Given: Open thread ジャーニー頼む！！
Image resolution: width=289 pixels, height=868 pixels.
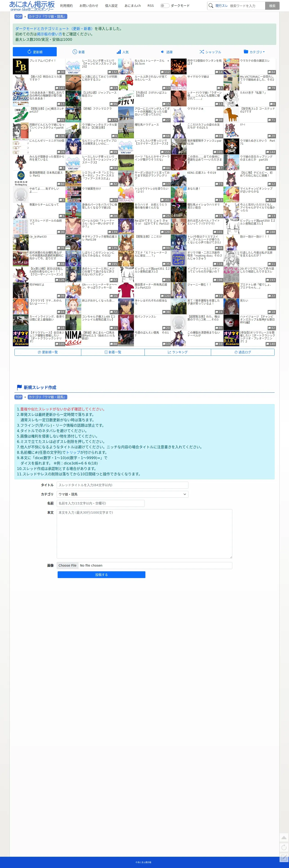Looking at the screenshot, I should pos(199,285).
